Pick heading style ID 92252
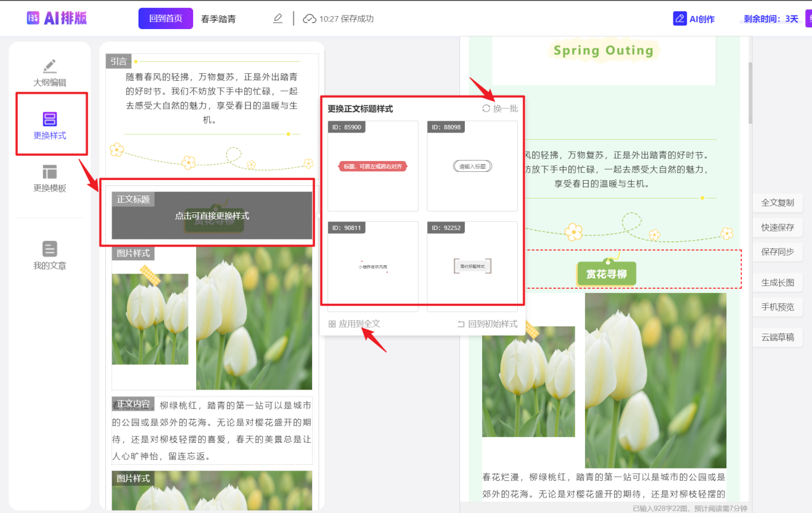This screenshot has width=812, height=513. coord(472,266)
